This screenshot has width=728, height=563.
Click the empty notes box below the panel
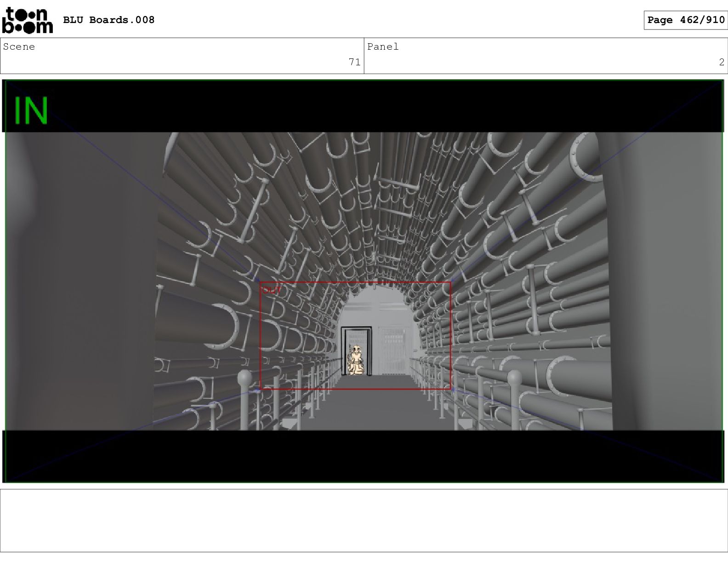click(364, 520)
